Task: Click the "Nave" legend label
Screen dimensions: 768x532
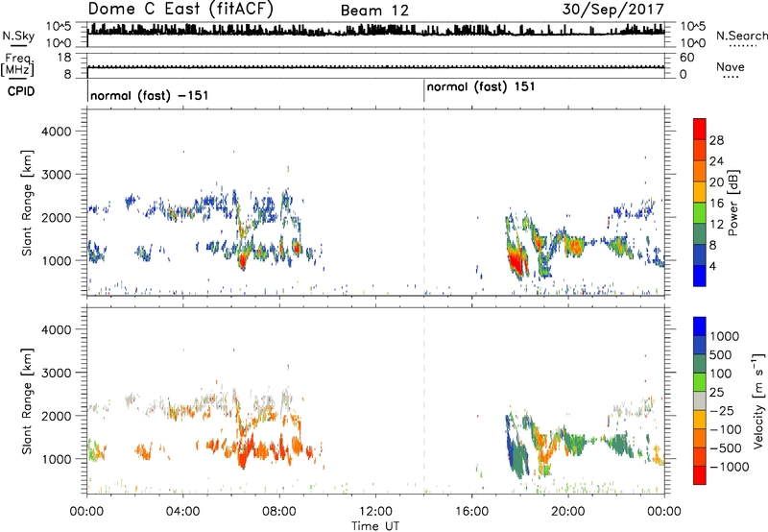Action: point(730,66)
